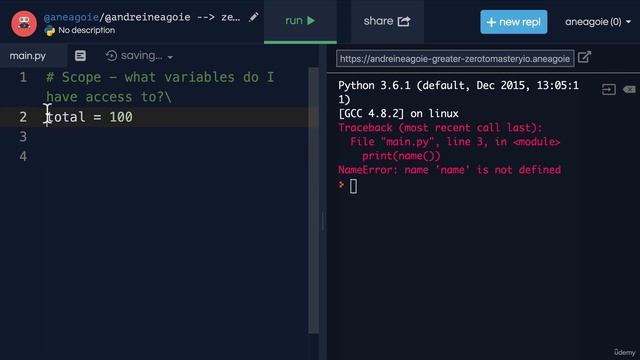Click the 'No description' text
The width and height of the screenshot is (640, 360).
click(x=87, y=30)
